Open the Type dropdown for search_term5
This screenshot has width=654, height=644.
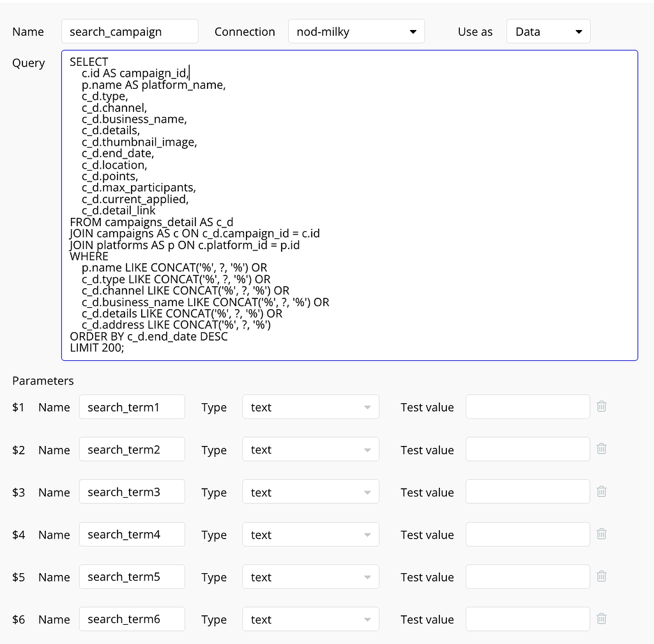[310, 576]
